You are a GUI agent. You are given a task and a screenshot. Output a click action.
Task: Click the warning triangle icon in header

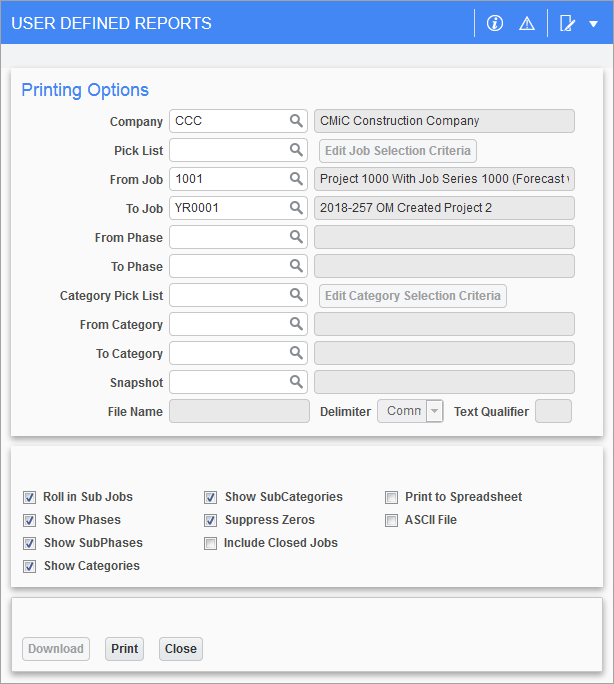click(527, 23)
